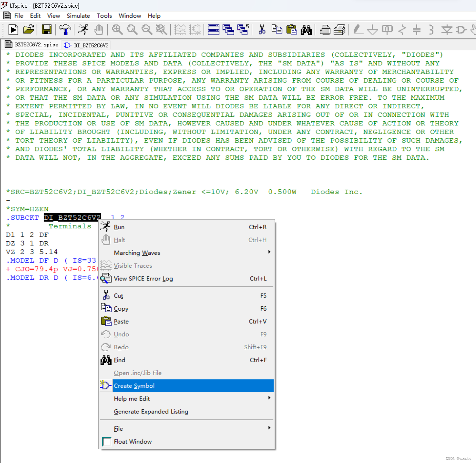The width and height of the screenshot is (476, 463).
Task: Save the file using the floppy disk icon
Action: 47,30
